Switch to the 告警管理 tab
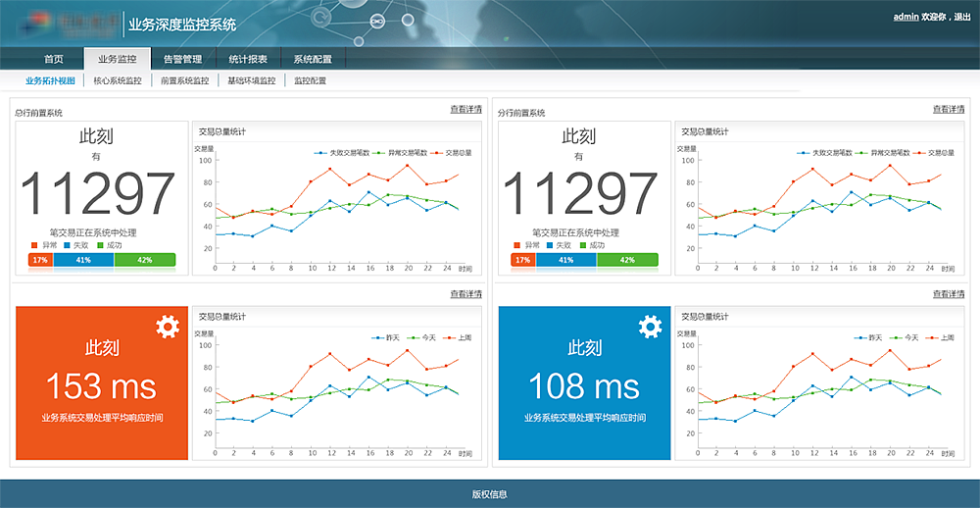This screenshot has width=980, height=508. 182,60
